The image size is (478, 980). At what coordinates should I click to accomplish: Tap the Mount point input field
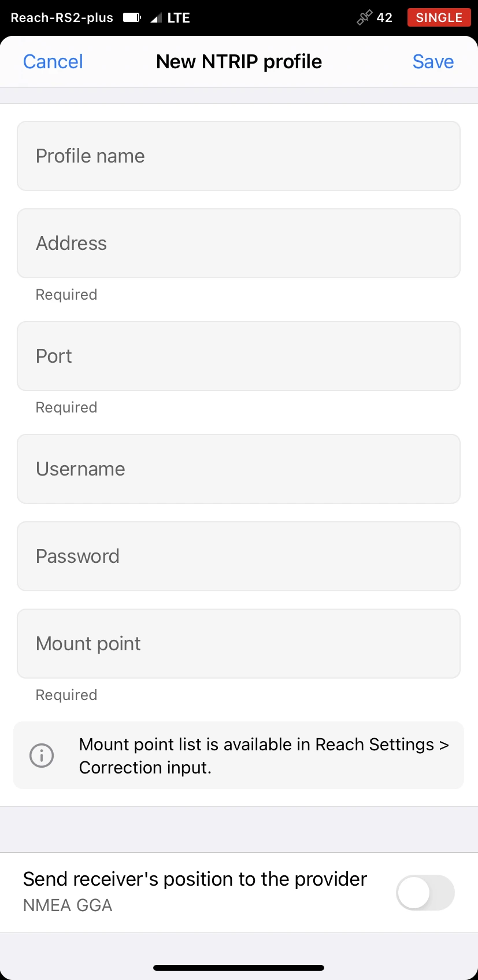(239, 644)
